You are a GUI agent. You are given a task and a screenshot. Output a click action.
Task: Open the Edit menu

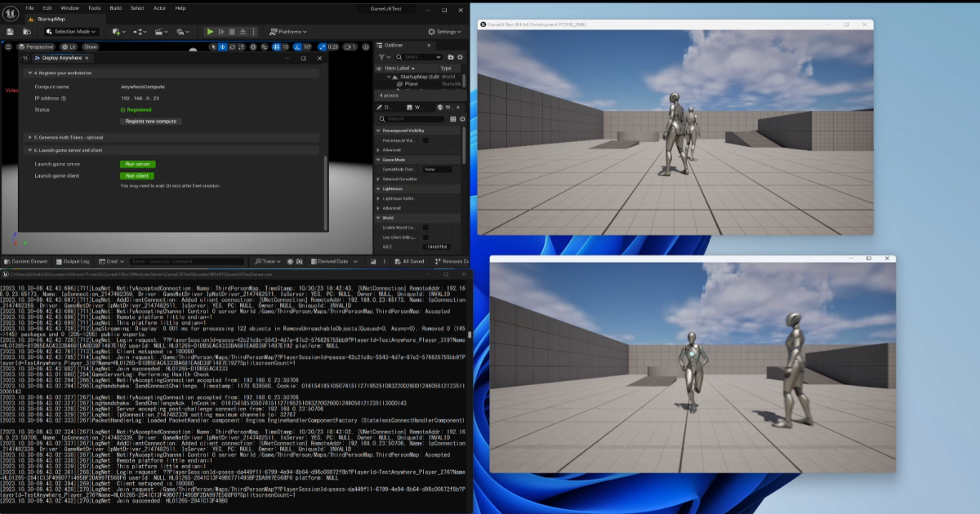pyautogui.click(x=47, y=8)
